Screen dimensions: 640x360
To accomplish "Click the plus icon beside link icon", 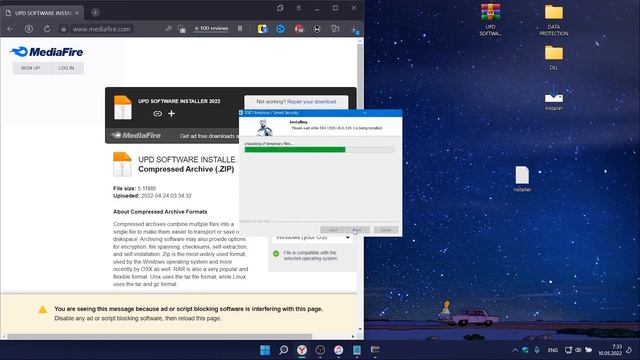I will (x=171, y=113).
